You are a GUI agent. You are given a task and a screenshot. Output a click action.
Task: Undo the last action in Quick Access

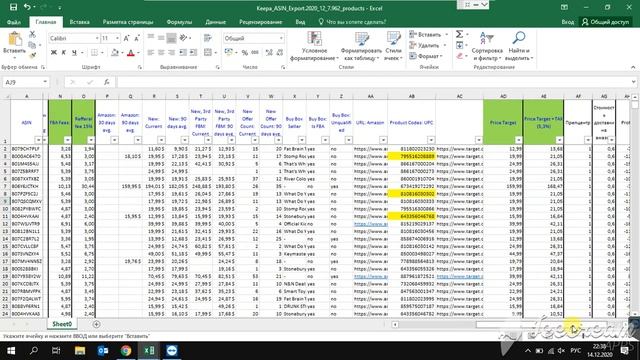[x=27, y=7]
